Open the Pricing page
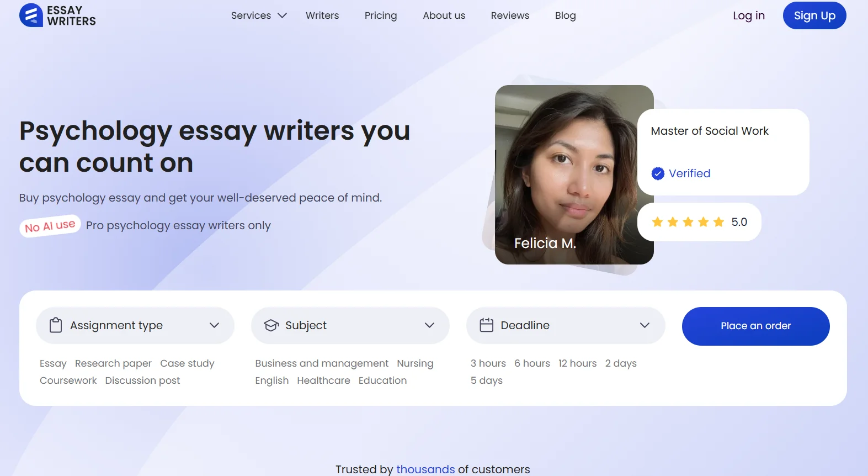The width and height of the screenshot is (868, 476). [381, 15]
